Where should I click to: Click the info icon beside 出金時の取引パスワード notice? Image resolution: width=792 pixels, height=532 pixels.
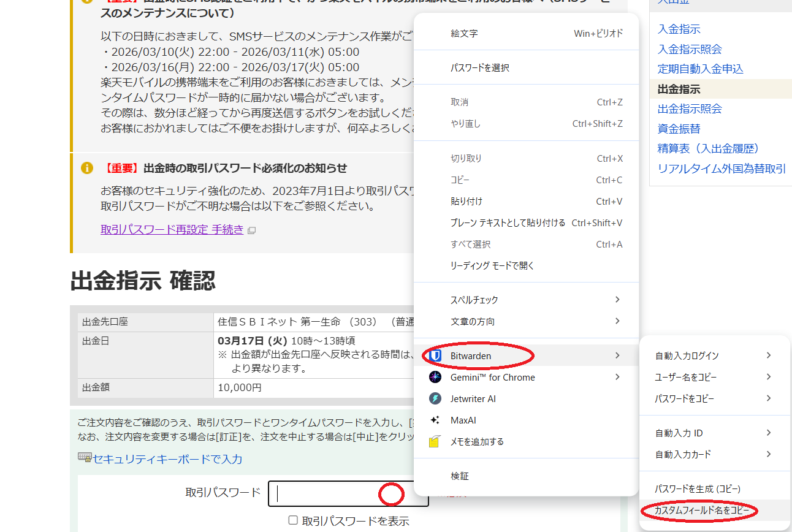pos(87,168)
